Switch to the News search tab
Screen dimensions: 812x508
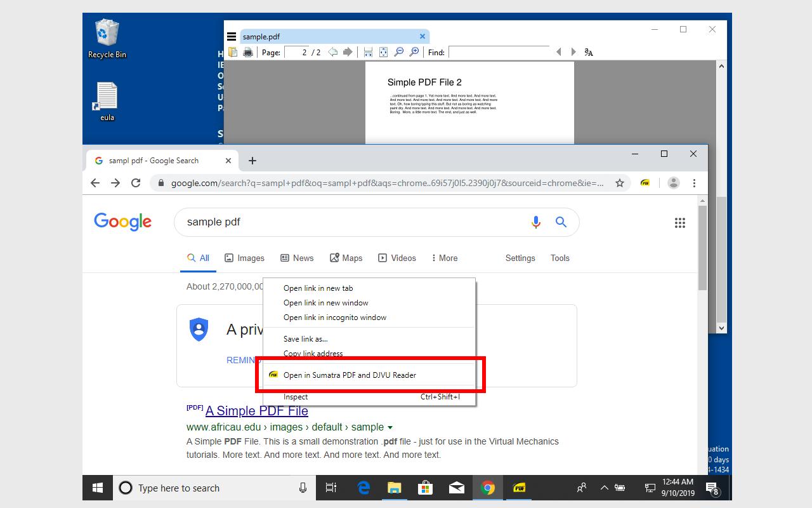click(x=297, y=258)
